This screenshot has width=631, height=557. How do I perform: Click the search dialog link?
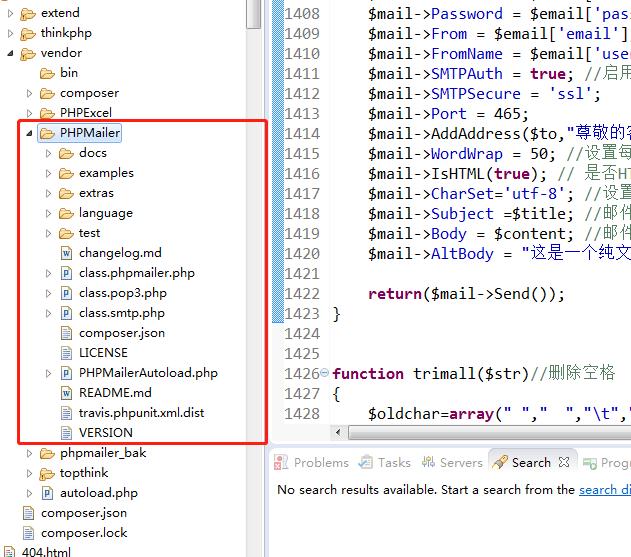tap(604, 490)
